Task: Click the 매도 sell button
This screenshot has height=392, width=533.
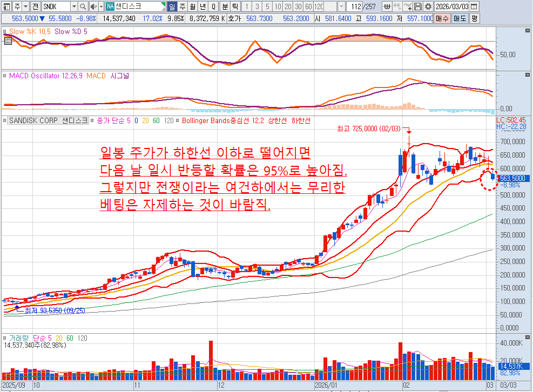Action: (x=460, y=18)
